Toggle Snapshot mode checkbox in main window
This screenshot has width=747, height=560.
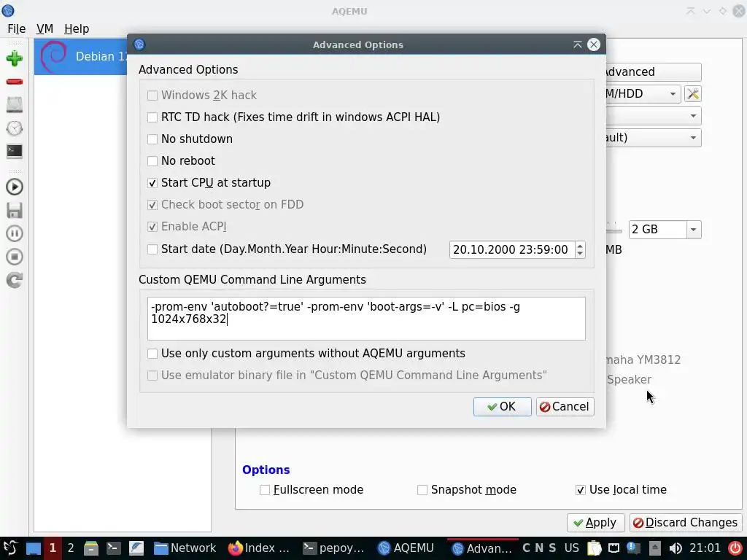(x=422, y=489)
